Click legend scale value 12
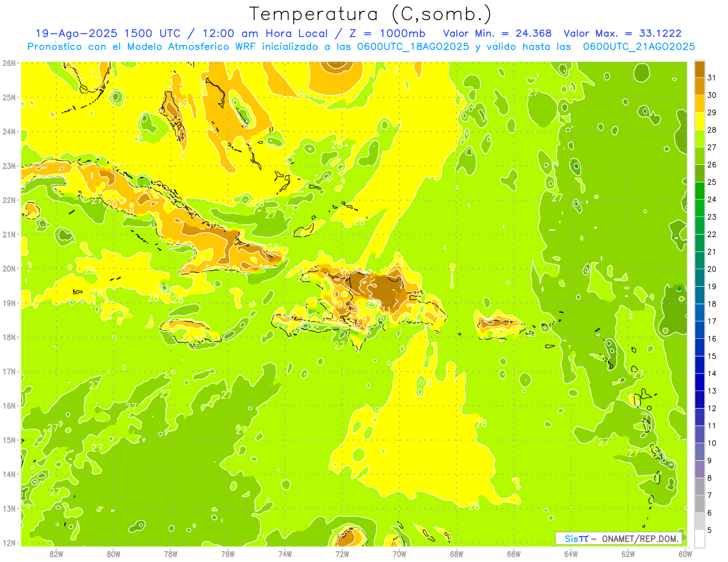This screenshot has height=562, width=728. pos(712,408)
